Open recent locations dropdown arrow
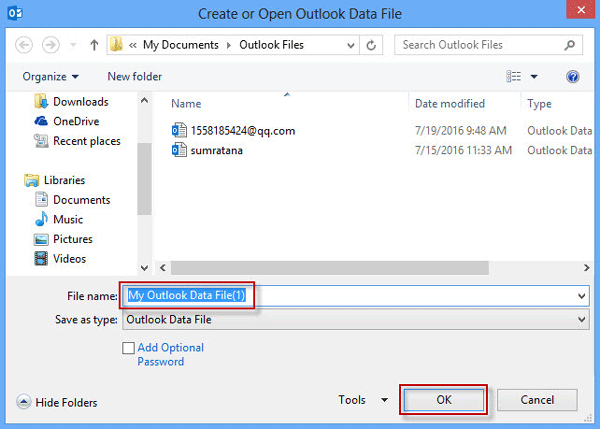600x429 pixels. (x=73, y=46)
